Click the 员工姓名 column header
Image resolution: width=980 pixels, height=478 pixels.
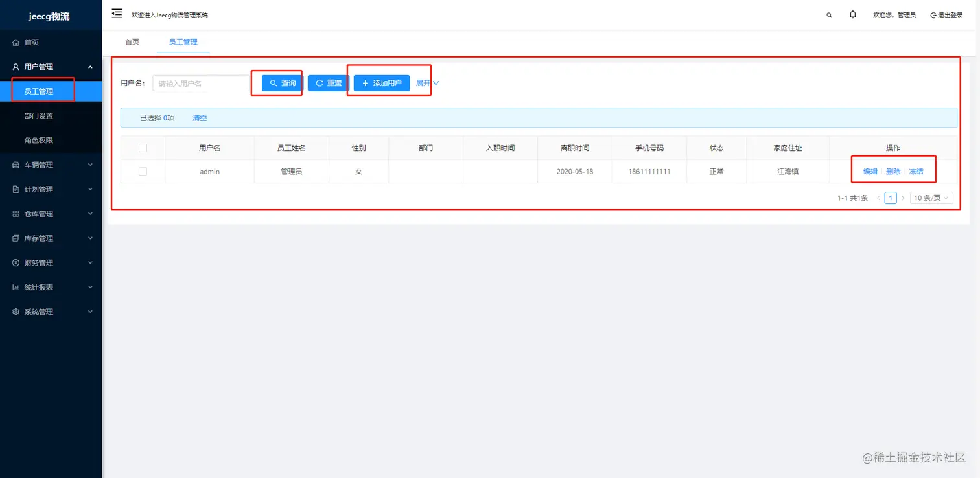pyautogui.click(x=292, y=148)
